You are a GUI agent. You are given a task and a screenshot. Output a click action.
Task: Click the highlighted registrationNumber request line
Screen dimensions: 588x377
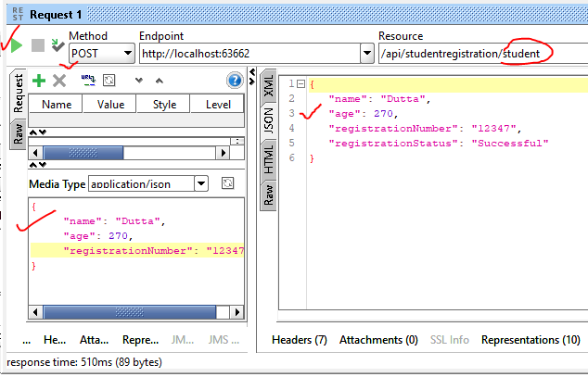pos(137,250)
